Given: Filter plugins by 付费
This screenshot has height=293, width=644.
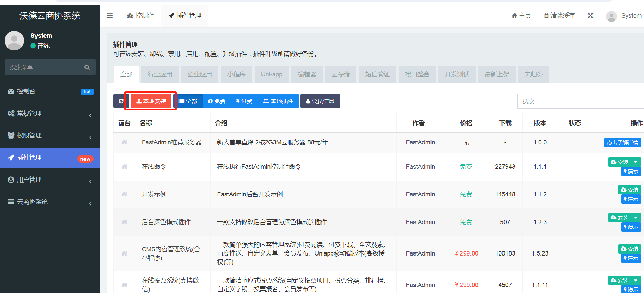Looking at the screenshot, I should [244, 101].
